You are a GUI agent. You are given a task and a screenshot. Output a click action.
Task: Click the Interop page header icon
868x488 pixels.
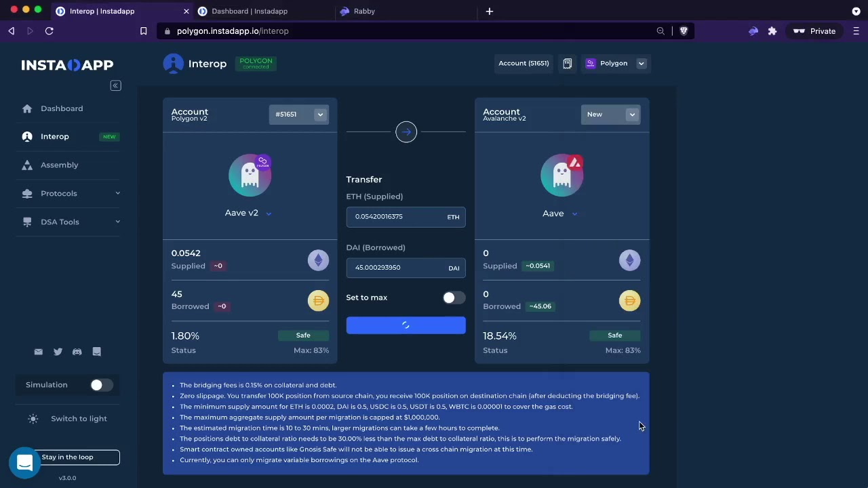coord(174,64)
